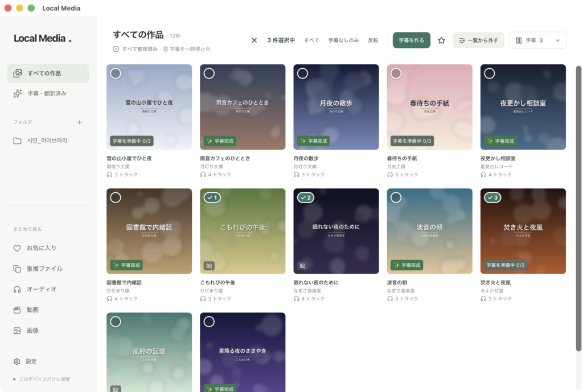Click the vertical scrollbar of the grid
This screenshot has width=583, height=392.
tap(578, 208)
